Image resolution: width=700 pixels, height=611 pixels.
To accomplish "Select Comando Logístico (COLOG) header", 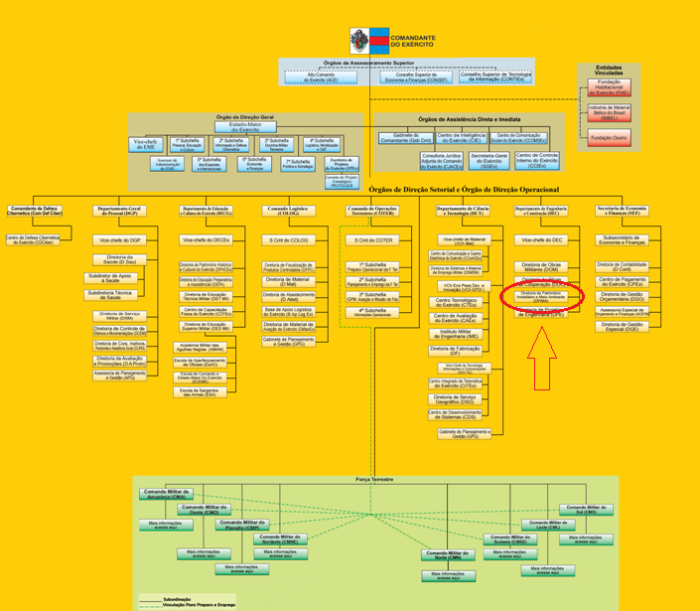I will point(288,211).
